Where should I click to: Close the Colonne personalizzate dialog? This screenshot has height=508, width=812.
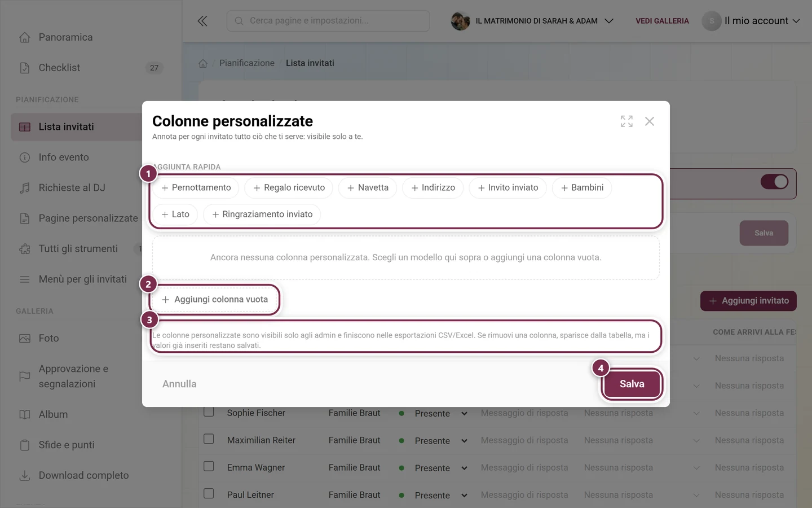[x=650, y=121]
